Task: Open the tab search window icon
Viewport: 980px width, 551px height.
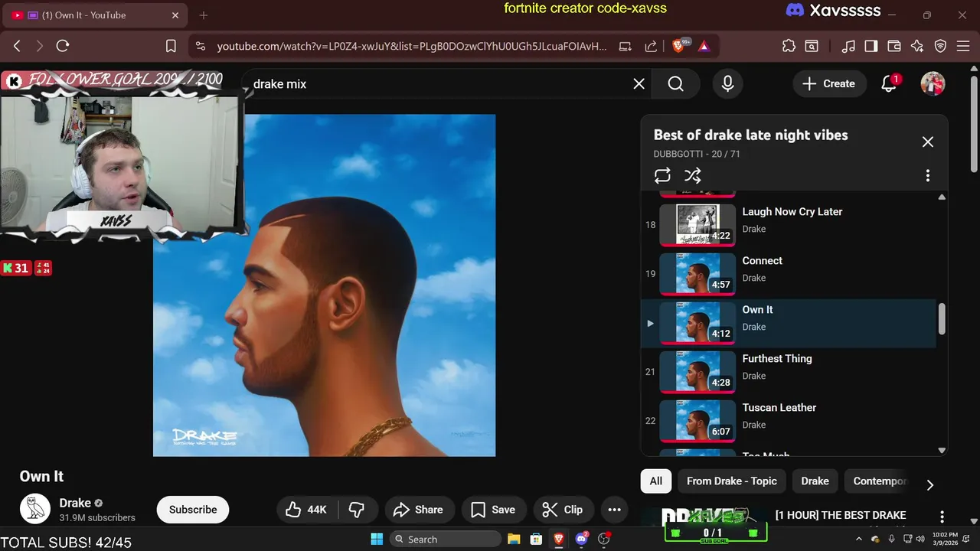Action: click(x=812, y=46)
